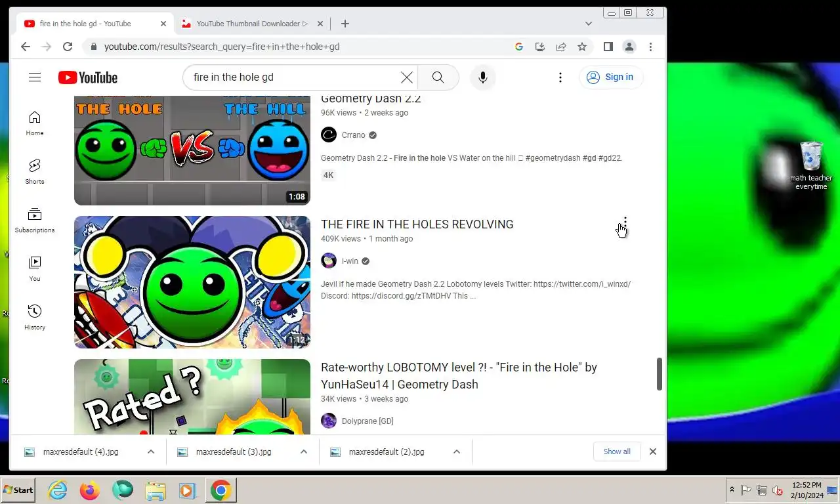The height and width of the screenshot is (504, 840).
Task: Open History in the sidebar
Action: click(x=35, y=317)
